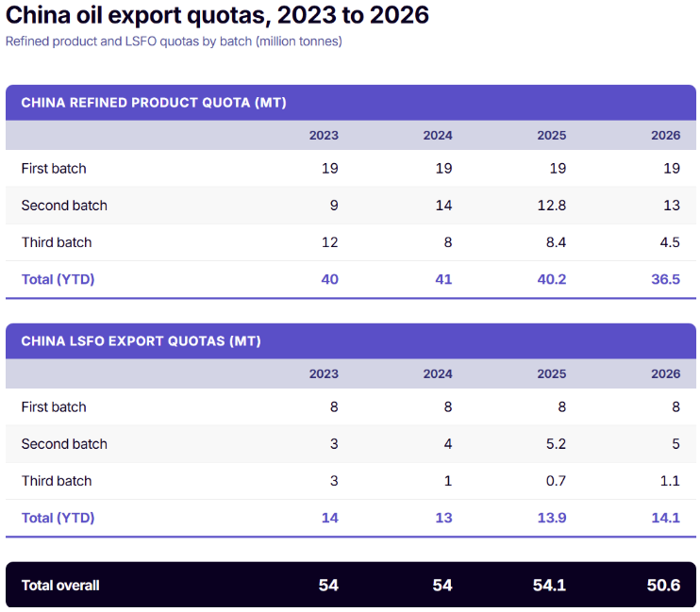The height and width of the screenshot is (612, 700).
Task: Click the 2025 column header in refined product table
Action: click(551, 135)
